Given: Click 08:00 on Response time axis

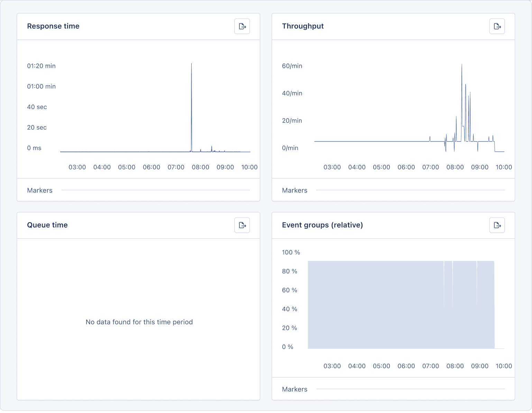Looking at the screenshot, I should [x=201, y=167].
